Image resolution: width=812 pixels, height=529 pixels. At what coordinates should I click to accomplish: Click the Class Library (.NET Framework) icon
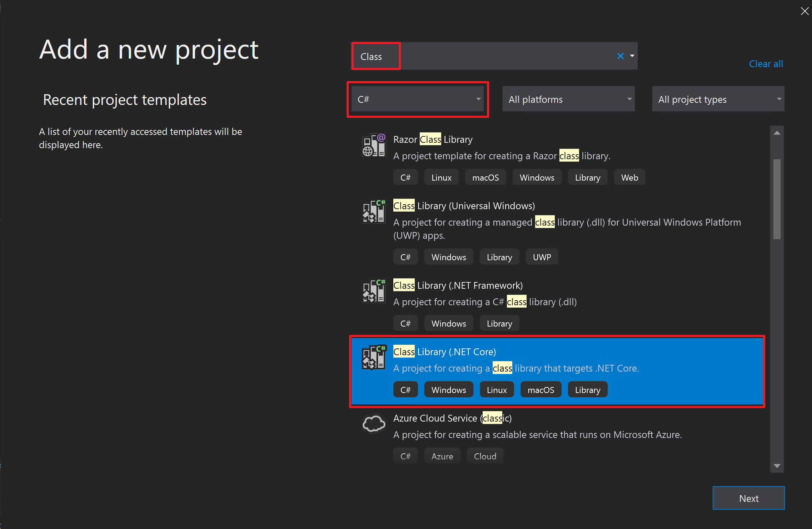pyautogui.click(x=374, y=291)
